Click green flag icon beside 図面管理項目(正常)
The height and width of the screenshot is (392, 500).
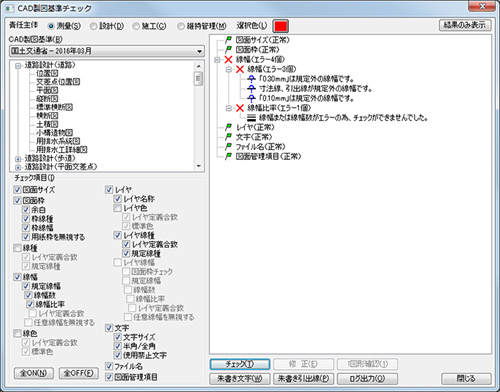228,156
